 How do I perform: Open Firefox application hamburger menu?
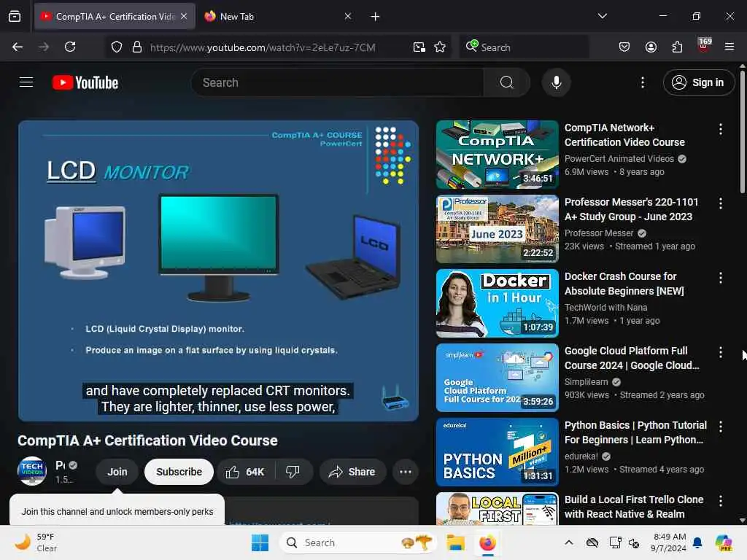pos(729,47)
